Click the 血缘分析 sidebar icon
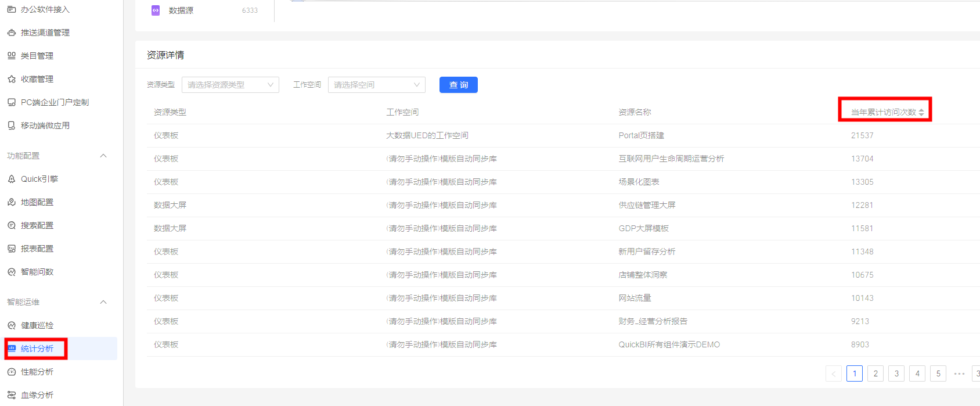 pyautogui.click(x=12, y=395)
